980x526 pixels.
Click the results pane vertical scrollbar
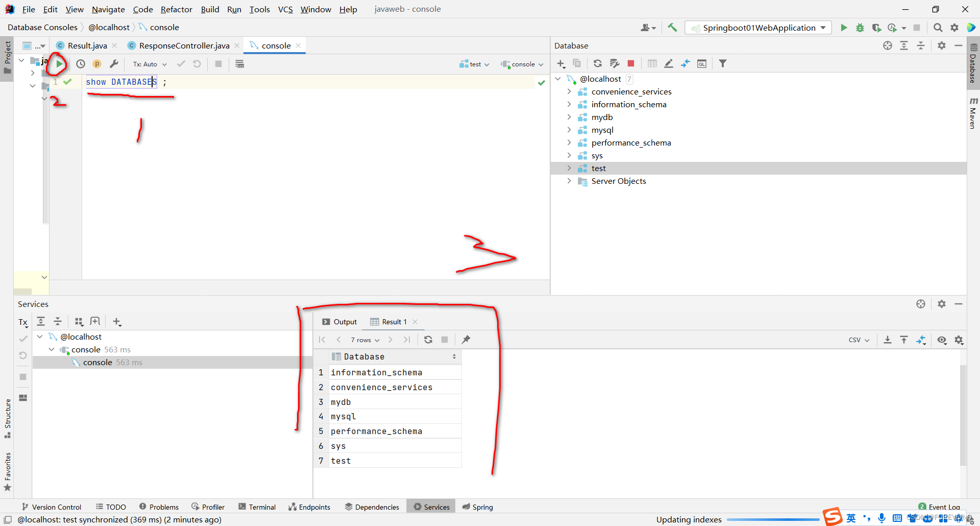tap(963, 415)
